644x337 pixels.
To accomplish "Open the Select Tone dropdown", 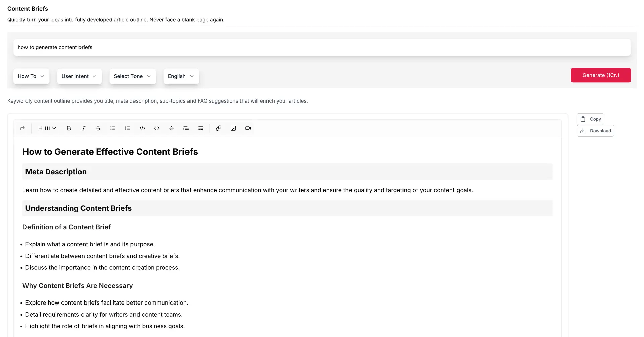I will pos(132,76).
